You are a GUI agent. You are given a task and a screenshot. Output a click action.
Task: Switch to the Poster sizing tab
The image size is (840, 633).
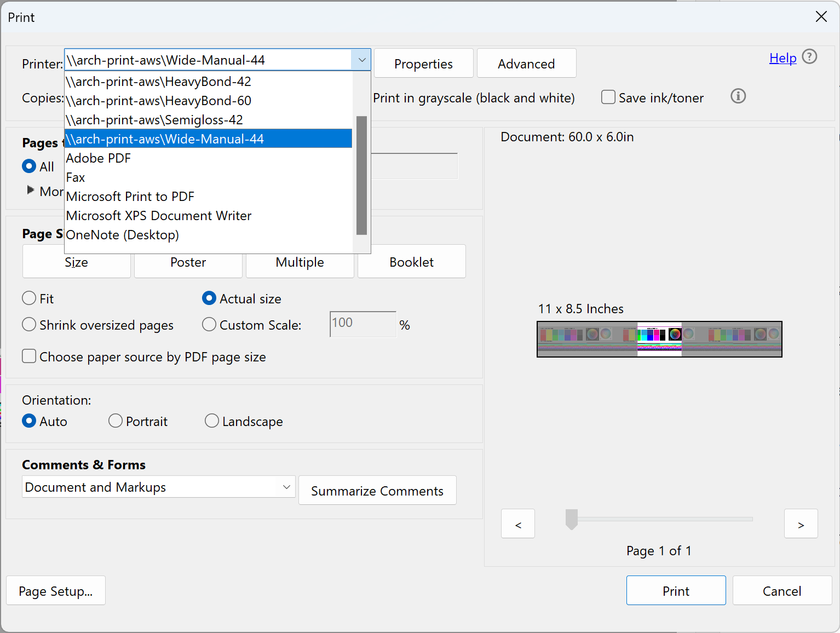click(x=188, y=262)
